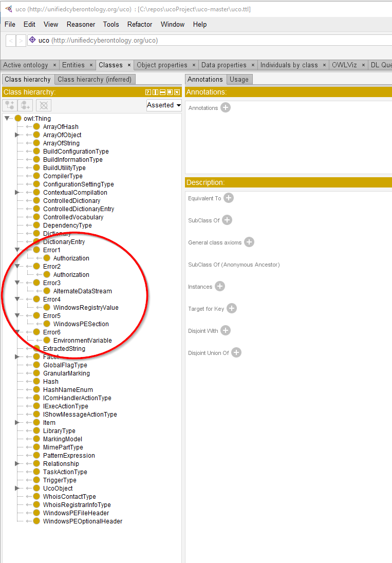This screenshot has width=392, height=563.
Task: Expand the ContextualCompilation class node
Action: (x=17, y=192)
